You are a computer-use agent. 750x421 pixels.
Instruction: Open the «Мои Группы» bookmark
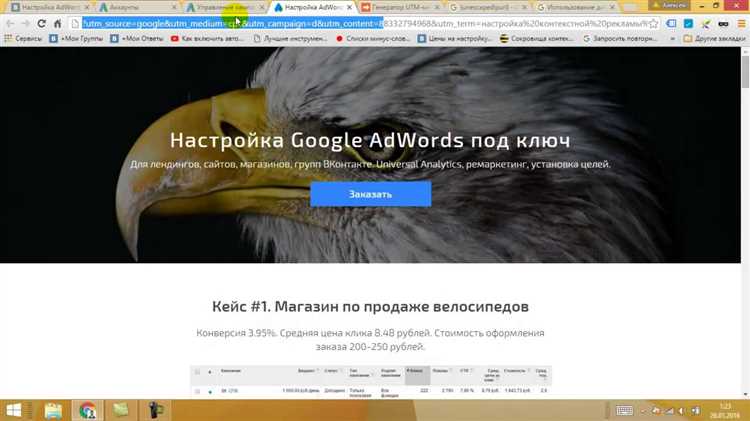pos(77,39)
